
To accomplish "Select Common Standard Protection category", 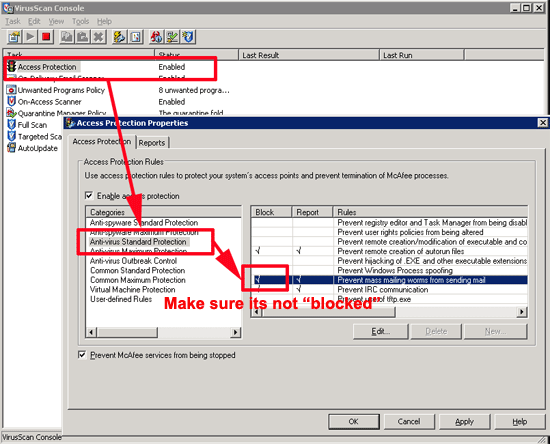I will click(x=138, y=270).
